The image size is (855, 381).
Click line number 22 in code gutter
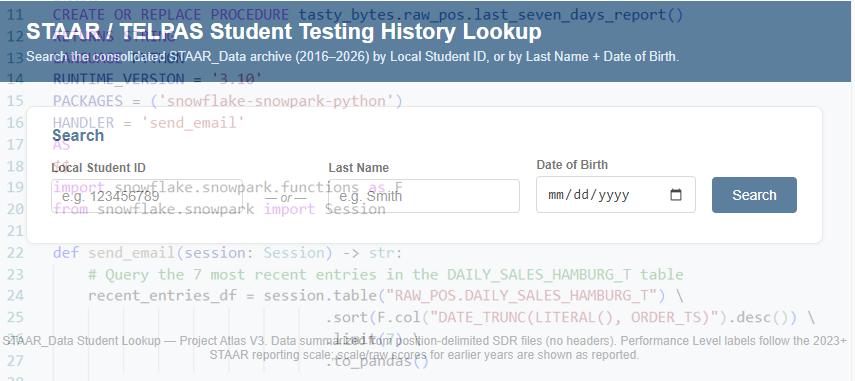[15, 253]
